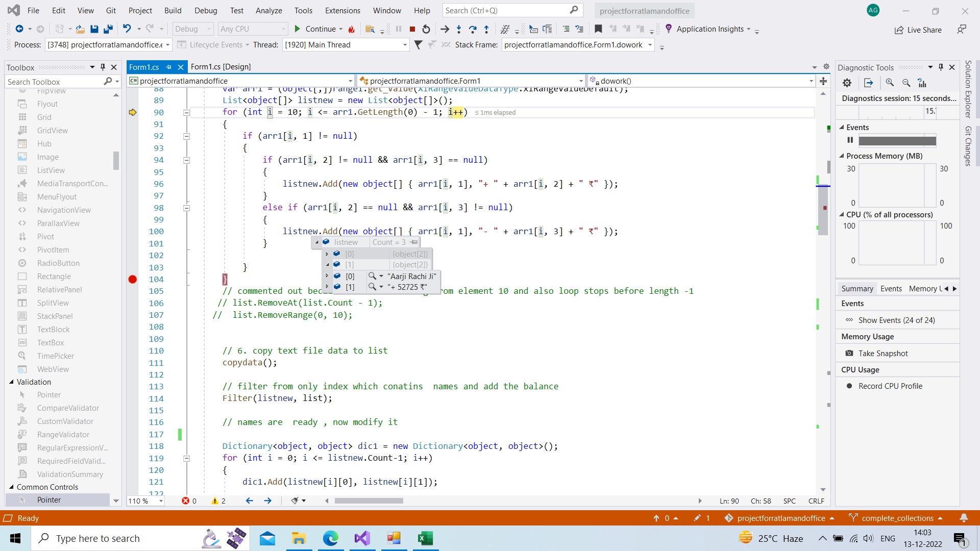Toggle the breakpoint at line 104
The image size is (980, 551).
click(133, 279)
